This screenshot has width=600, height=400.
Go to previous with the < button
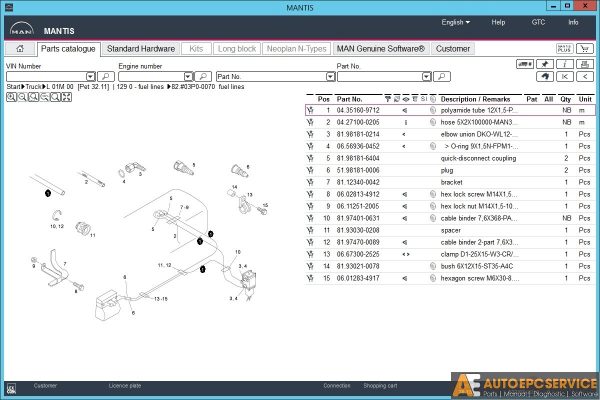tap(585, 77)
